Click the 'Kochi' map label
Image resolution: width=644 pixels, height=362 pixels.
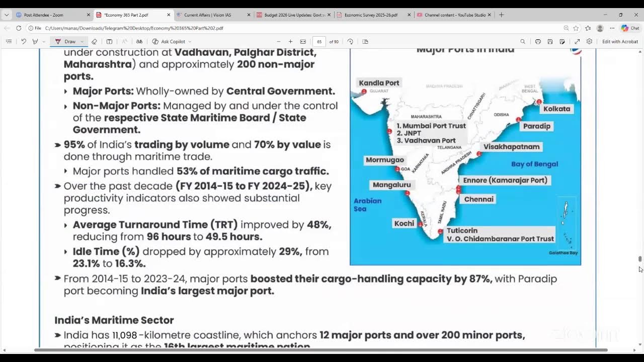pyautogui.click(x=404, y=223)
